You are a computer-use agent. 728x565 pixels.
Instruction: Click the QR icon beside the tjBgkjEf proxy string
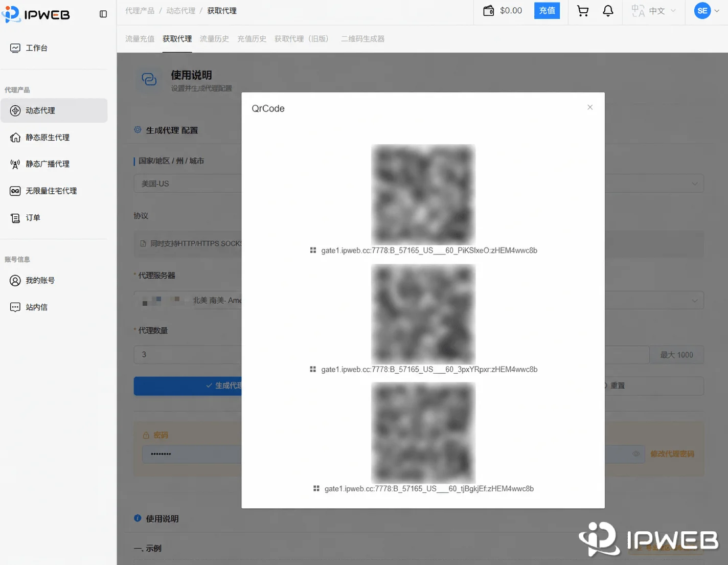[316, 489]
